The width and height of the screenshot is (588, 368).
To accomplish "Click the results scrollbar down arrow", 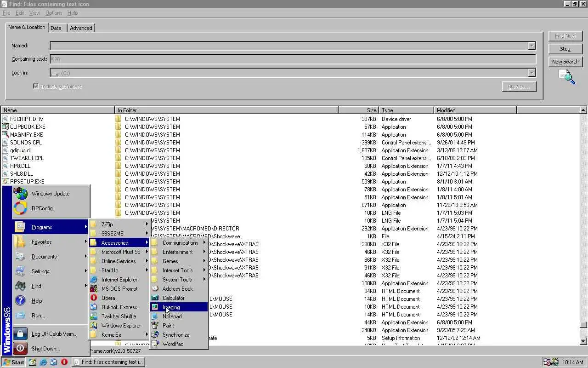I will pos(583,341).
